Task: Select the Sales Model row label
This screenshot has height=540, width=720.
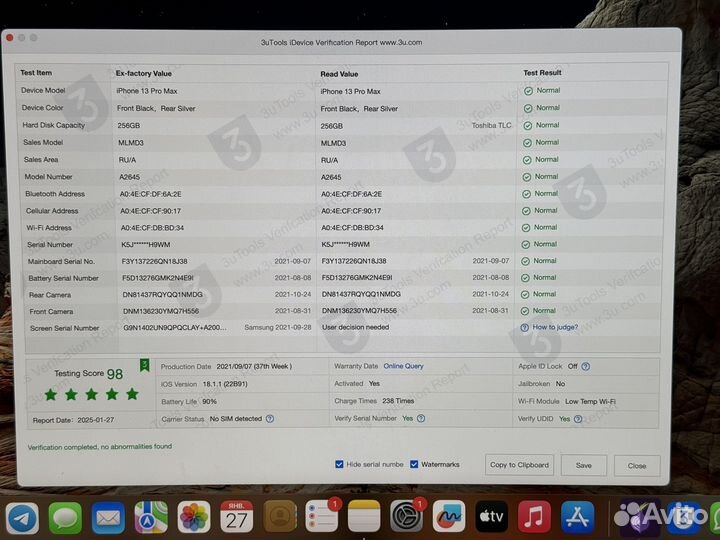Action: pyautogui.click(x=43, y=142)
